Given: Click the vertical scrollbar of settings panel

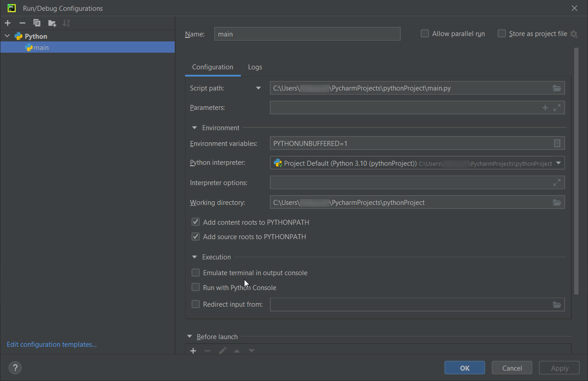Looking at the screenshot, I should pyautogui.click(x=576, y=171).
